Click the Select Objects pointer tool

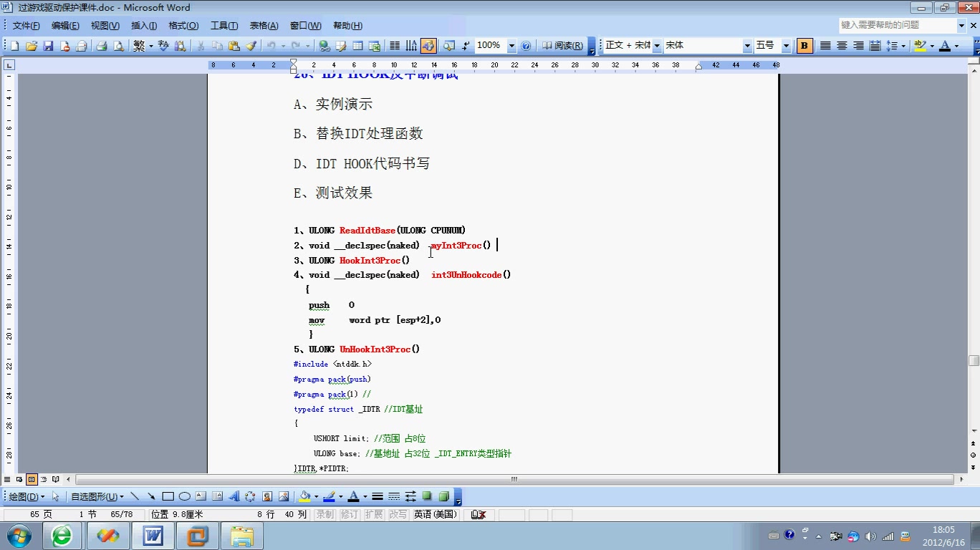click(56, 496)
